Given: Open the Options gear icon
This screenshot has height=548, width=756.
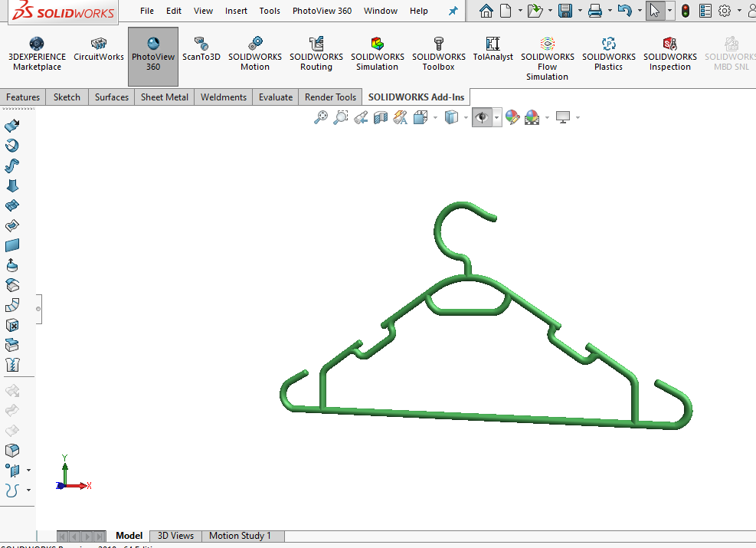Looking at the screenshot, I should (725, 11).
